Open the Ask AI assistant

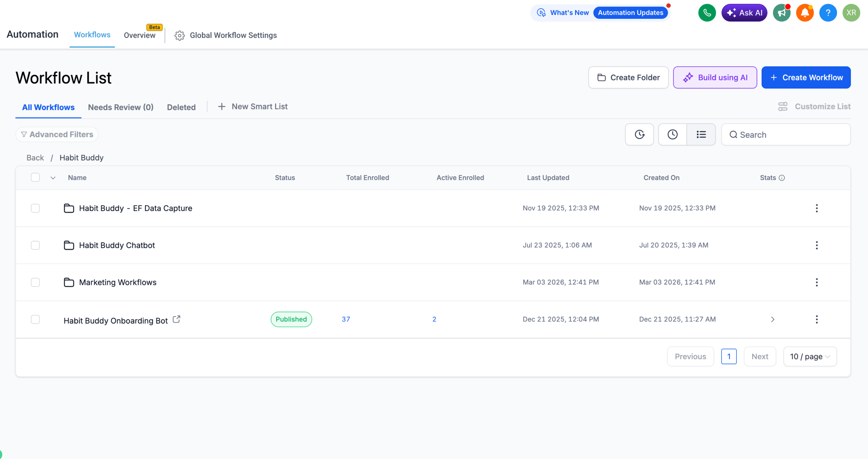click(x=744, y=13)
